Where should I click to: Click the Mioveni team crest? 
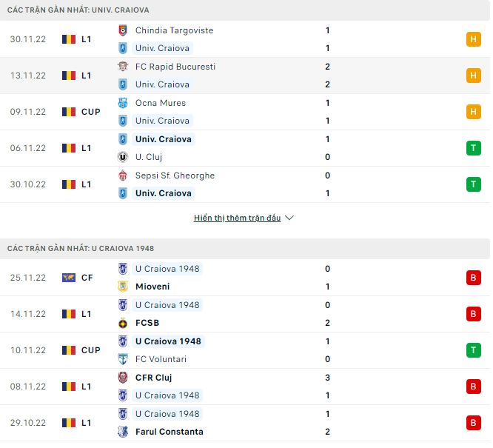(123, 287)
